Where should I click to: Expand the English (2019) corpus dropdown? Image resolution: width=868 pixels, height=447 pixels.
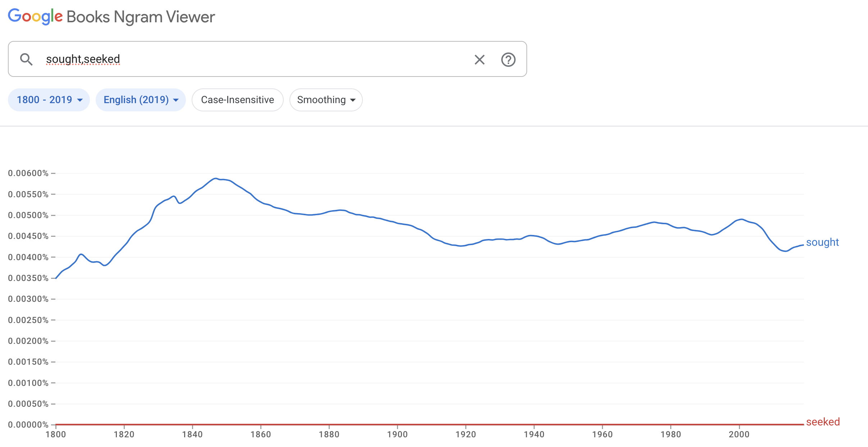pos(141,100)
